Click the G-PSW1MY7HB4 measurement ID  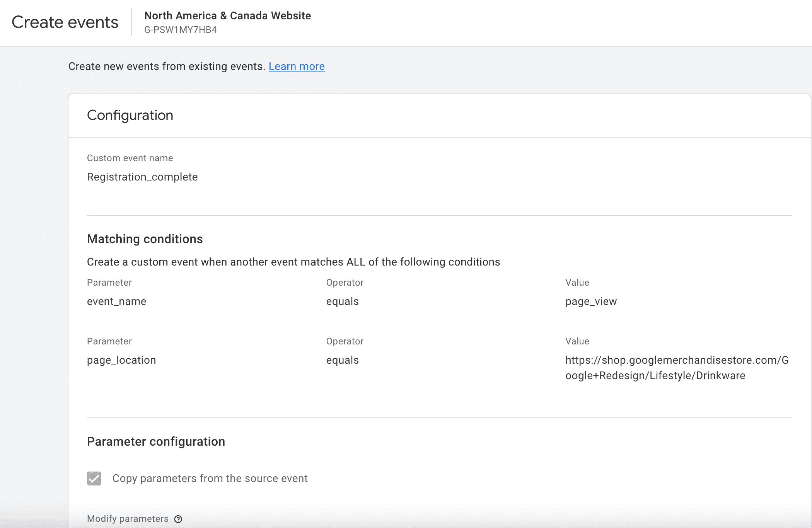pos(180,30)
